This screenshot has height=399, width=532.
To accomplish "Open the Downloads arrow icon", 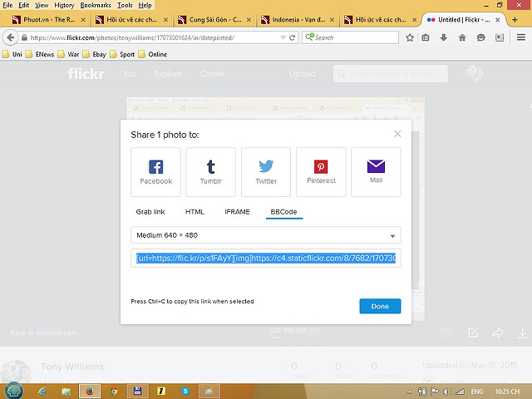I will point(443,37).
